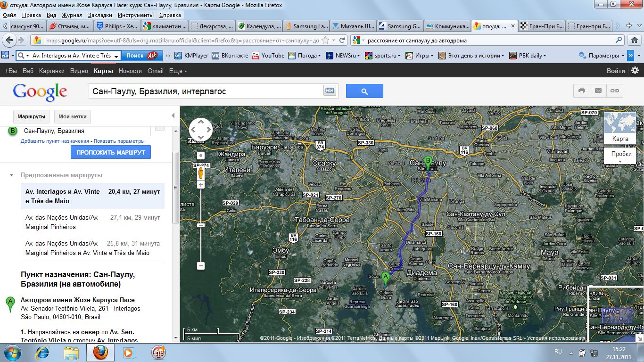Open the Погода toolbar dropdown
The height and width of the screenshot is (362, 644).
[x=304, y=56]
